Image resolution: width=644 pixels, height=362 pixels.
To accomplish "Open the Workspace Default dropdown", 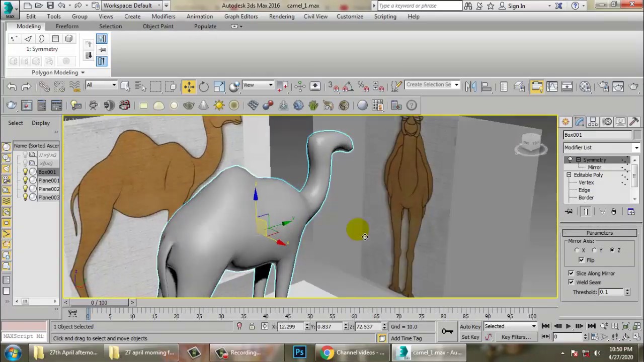I will pyautogui.click(x=132, y=6).
